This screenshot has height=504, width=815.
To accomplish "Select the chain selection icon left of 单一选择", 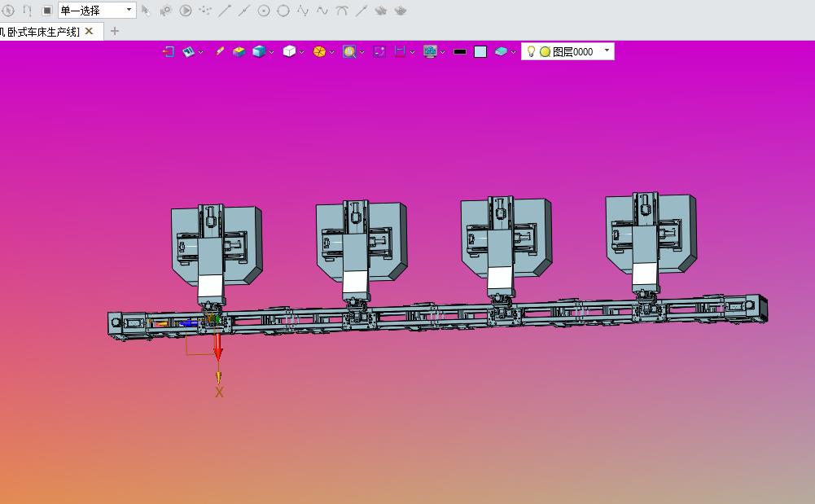I will pos(27,11).
